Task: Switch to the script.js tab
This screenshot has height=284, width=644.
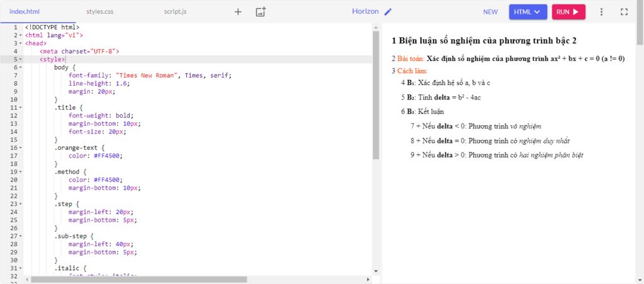Action: pos(177,11)
